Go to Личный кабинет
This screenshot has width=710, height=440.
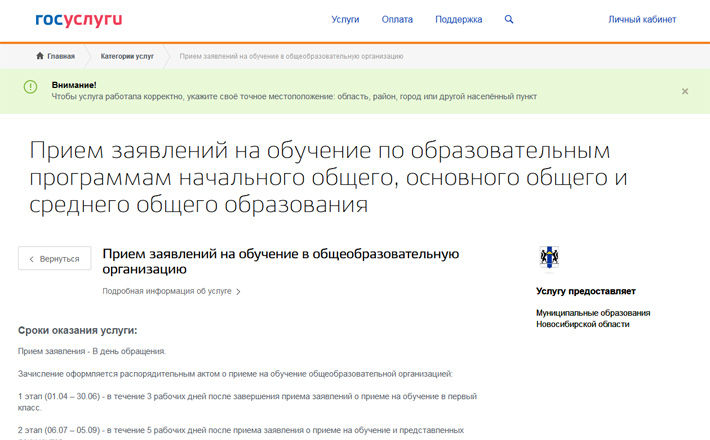pyautogui.click(x=642, y=19)
